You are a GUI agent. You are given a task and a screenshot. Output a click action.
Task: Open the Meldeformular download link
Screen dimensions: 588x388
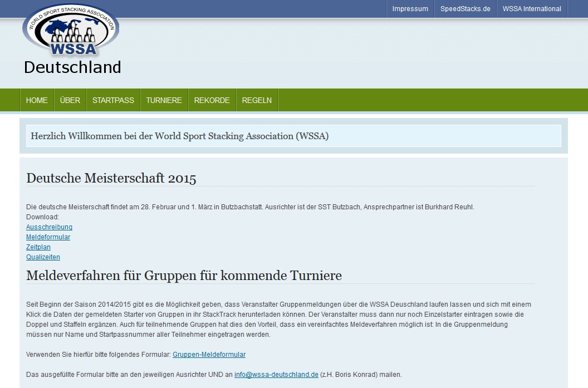pyautogui.click(x=48, y=237)
